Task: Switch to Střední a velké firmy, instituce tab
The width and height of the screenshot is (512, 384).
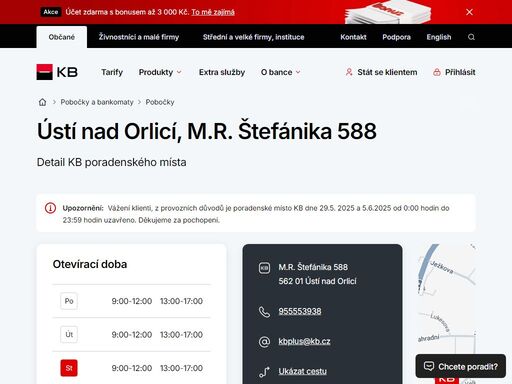Action: (x=253, y=37)
